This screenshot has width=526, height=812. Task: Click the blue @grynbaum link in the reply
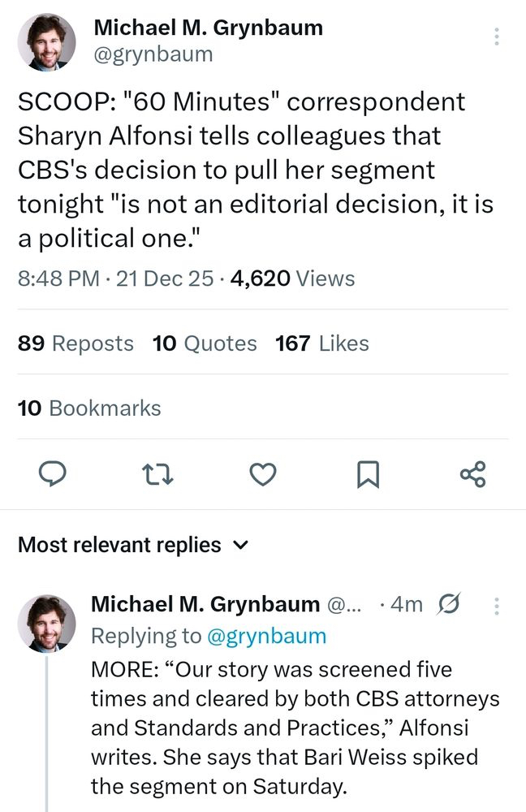pyautogui.click(x=266, y=636)
